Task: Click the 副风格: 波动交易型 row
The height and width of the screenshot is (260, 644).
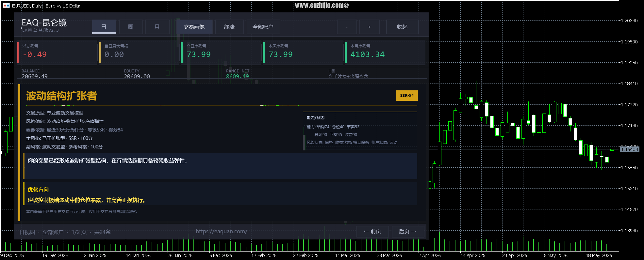Action: pyautogui.click(x=65, y=147)
